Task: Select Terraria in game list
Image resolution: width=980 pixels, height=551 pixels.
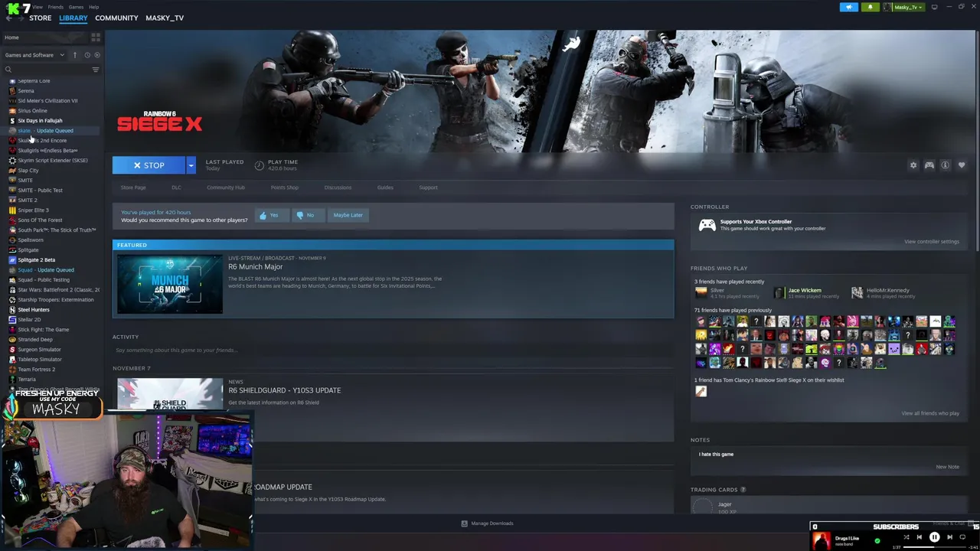Action: tap(27, 380)
